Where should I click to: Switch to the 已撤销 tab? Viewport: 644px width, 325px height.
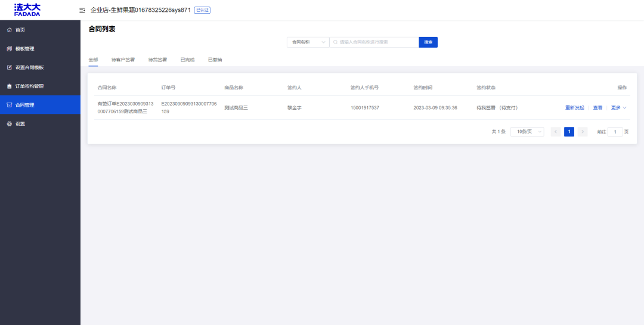215,60
